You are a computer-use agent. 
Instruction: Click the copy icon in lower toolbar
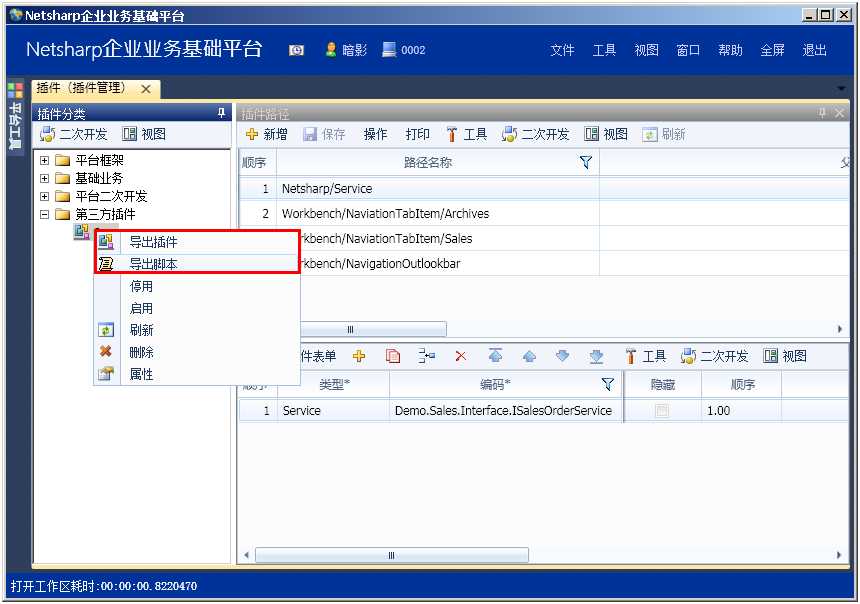[x=393, y=357]
